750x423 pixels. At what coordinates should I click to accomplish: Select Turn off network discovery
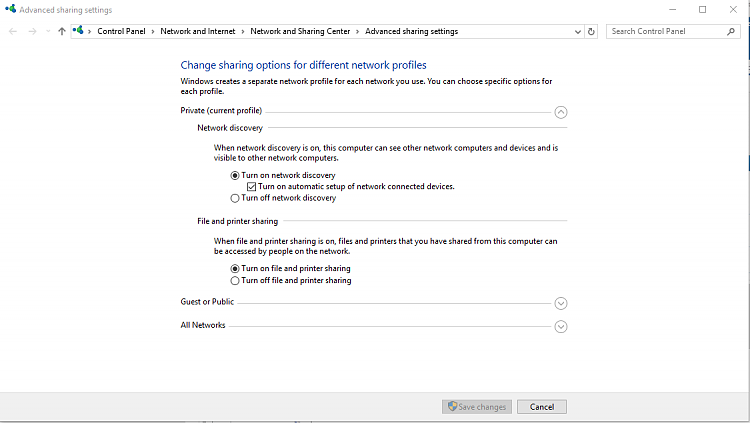pos(235,198)
